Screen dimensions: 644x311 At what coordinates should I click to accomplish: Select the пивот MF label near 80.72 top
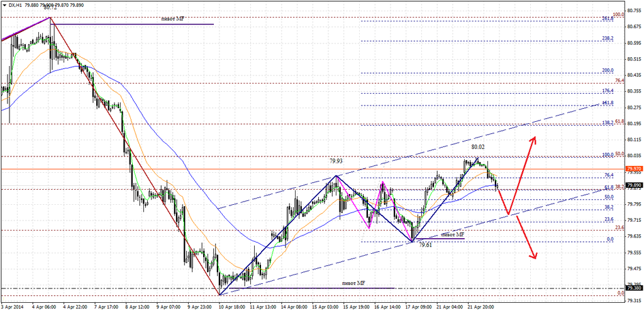tap(172, 19)
